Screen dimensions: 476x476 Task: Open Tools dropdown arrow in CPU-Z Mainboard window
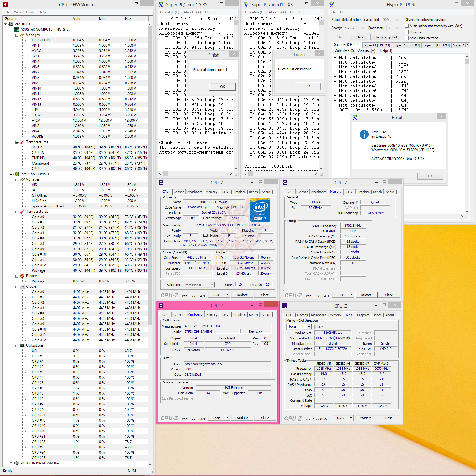tap(228, 418)
